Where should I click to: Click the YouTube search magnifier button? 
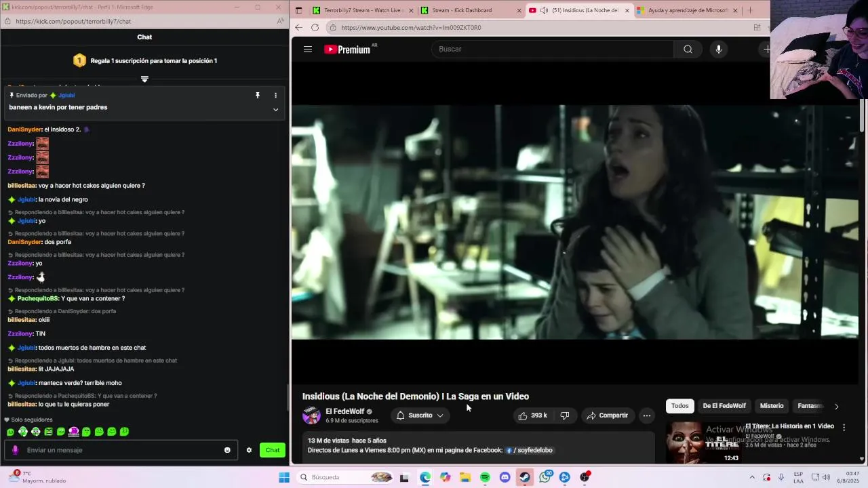tap(688, 49)
